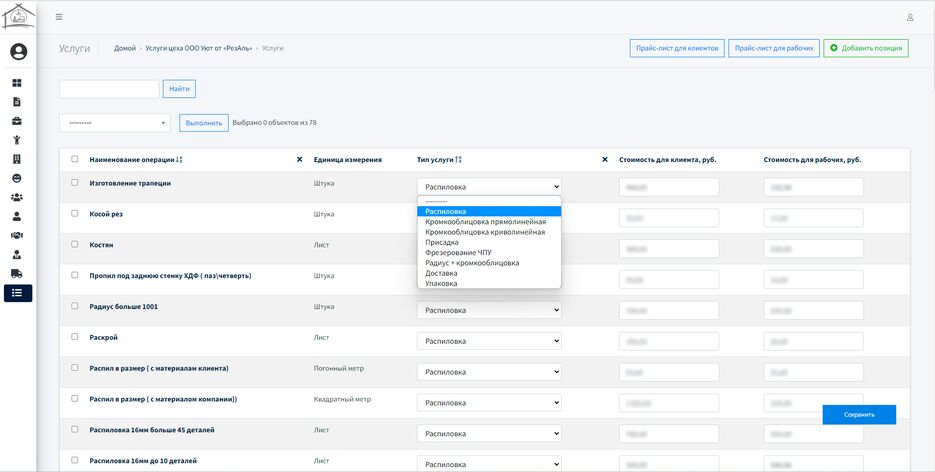
Task: Open the dashboard grid icon in sidebar
Action: pyautogui.click(x=17, y=83)
